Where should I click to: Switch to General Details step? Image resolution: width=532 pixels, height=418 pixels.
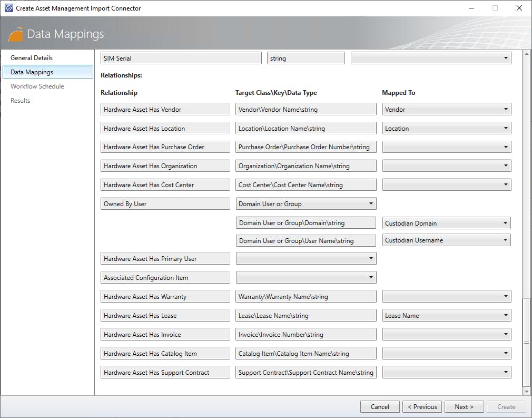[x=32, y=58]
